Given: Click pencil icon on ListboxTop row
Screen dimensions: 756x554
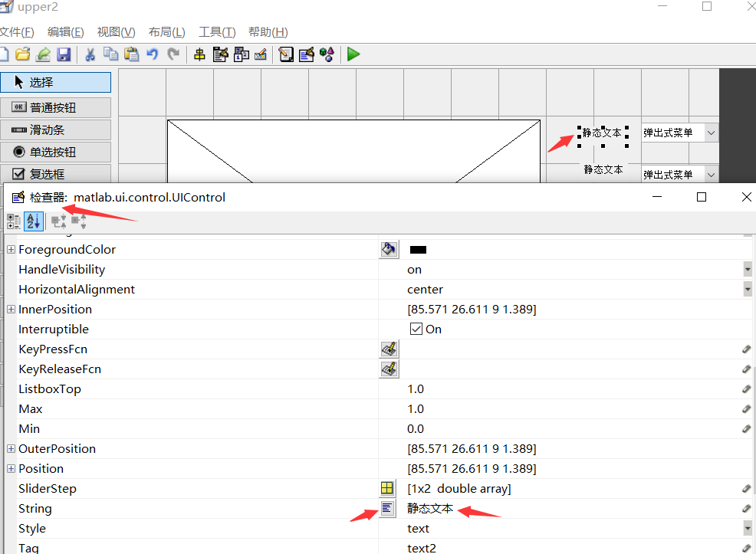Looking at the screenshot, I should click(746, 388).
